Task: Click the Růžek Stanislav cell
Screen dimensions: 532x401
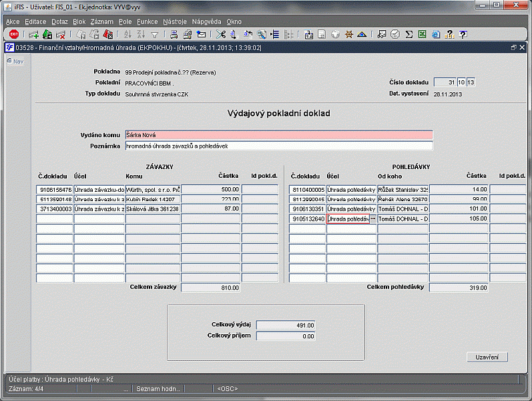Action: [403, 190]
